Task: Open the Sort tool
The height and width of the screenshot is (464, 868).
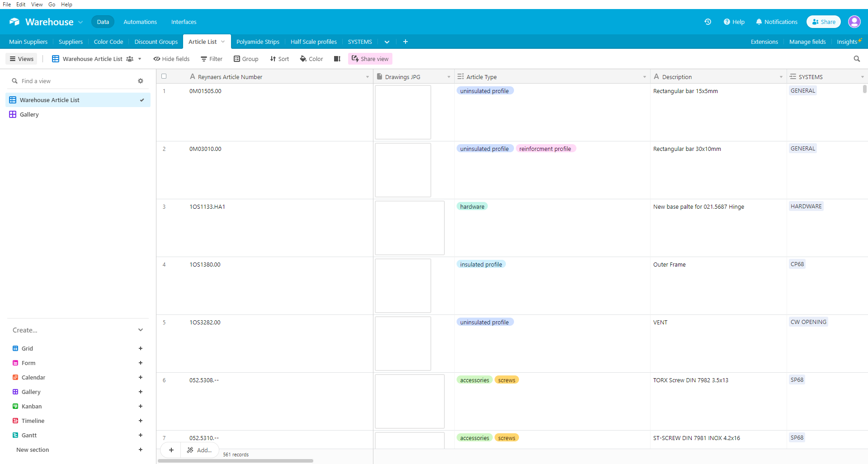Action: pyautogui.click(x=279, y=59)
